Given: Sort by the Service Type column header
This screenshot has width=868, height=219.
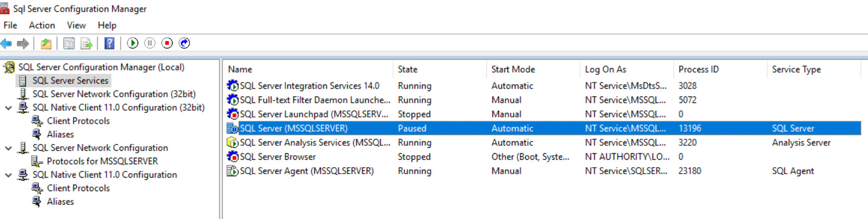Looking at the screenshot, I should [814, 69].
